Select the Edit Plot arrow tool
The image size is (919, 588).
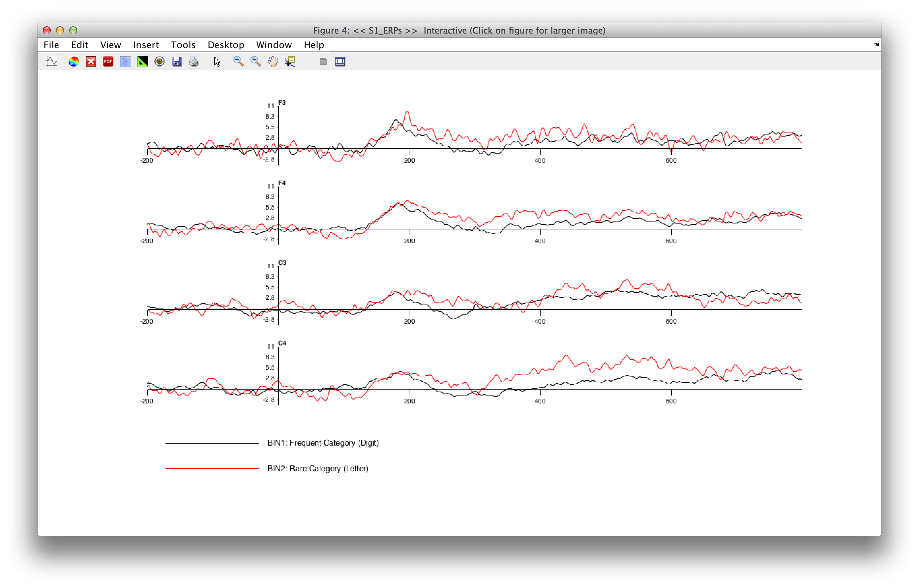(x=217, y=62)
